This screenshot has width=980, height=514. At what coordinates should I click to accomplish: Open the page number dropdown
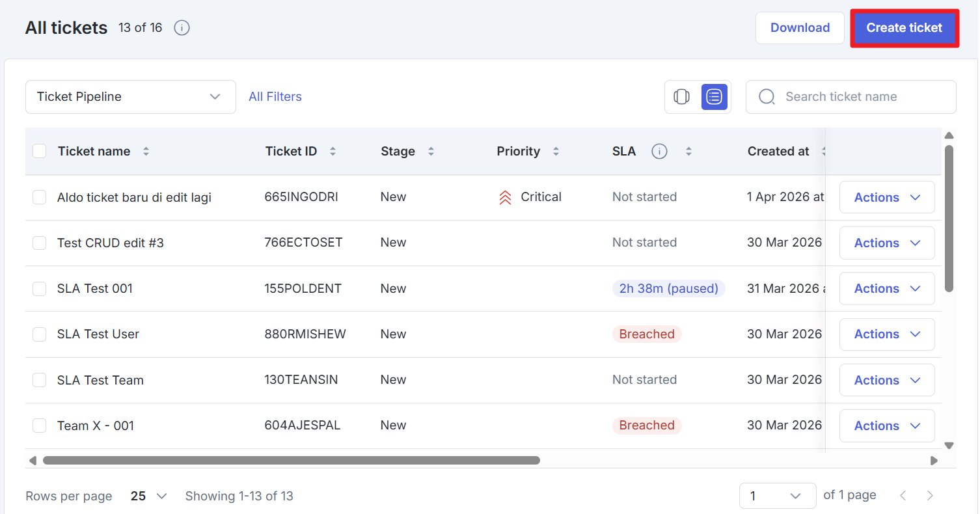point(777,496)
